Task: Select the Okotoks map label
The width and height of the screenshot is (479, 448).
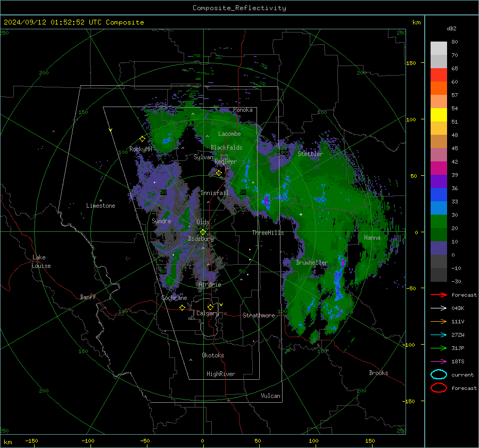Action: 213,355
